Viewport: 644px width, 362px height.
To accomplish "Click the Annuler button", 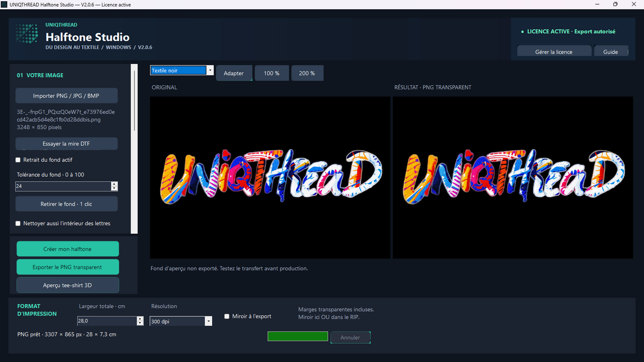I will [x=350, y=337].
